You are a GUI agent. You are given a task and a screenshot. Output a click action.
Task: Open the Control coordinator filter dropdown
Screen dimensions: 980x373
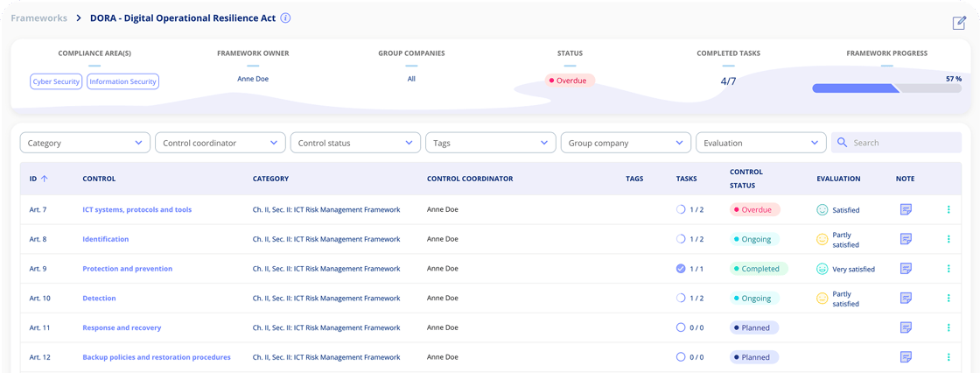tap(220, 143)
